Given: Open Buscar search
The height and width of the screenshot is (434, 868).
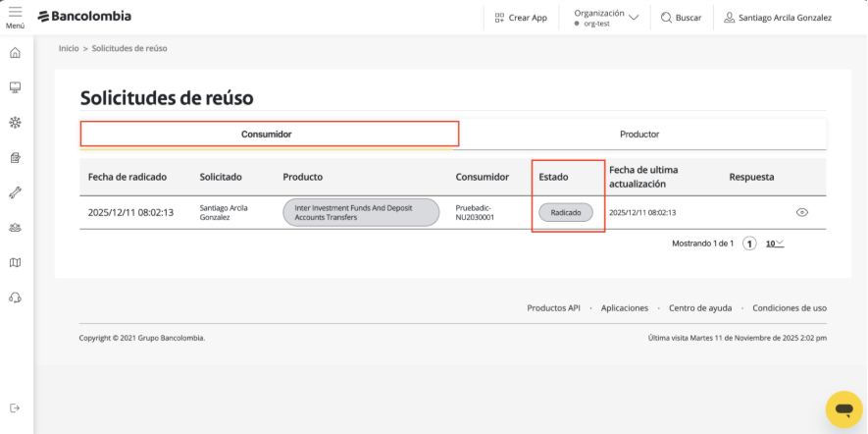Looking at the screenshot, I should coord(681,18).
